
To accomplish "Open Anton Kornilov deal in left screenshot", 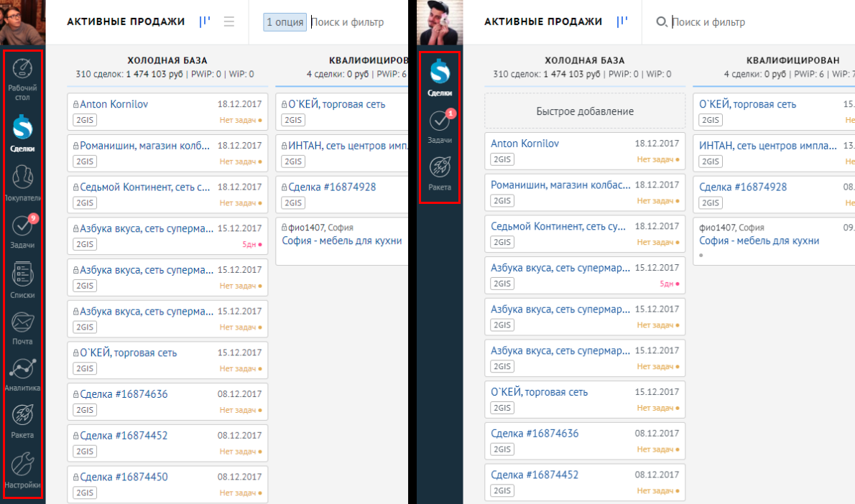I will 114,104.
